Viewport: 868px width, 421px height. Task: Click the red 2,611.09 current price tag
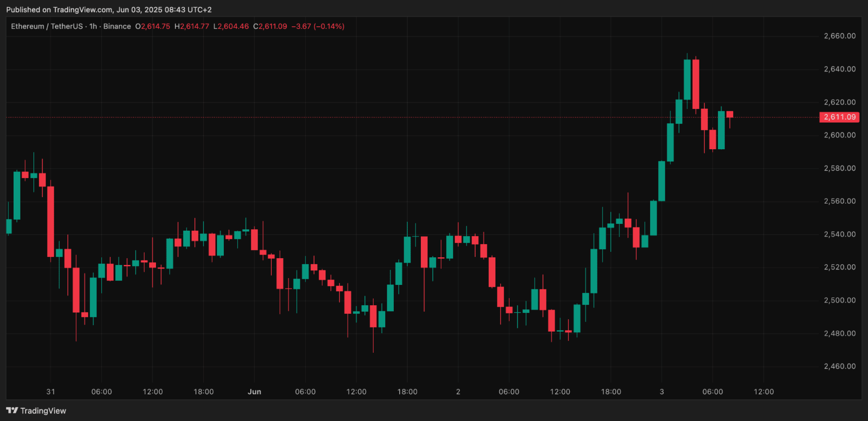tap(839, 117)
